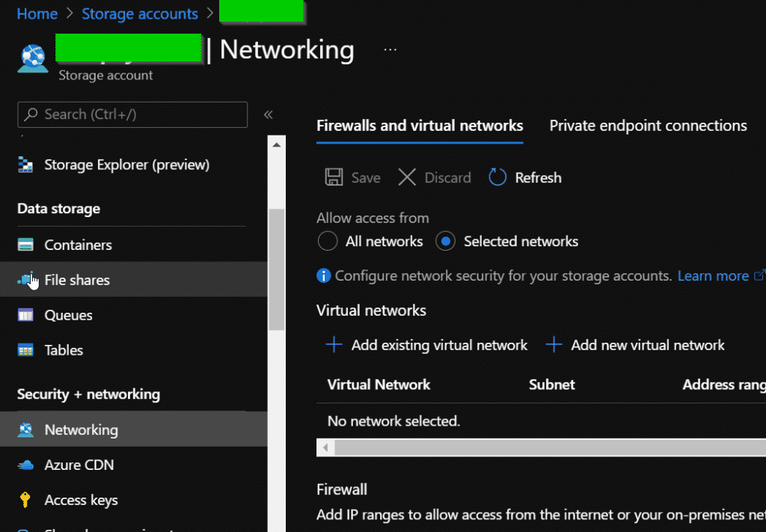Click the horizontal scrollbar under networks table
The height and width of the screenshot is (532, 766).
pos(546,447)
